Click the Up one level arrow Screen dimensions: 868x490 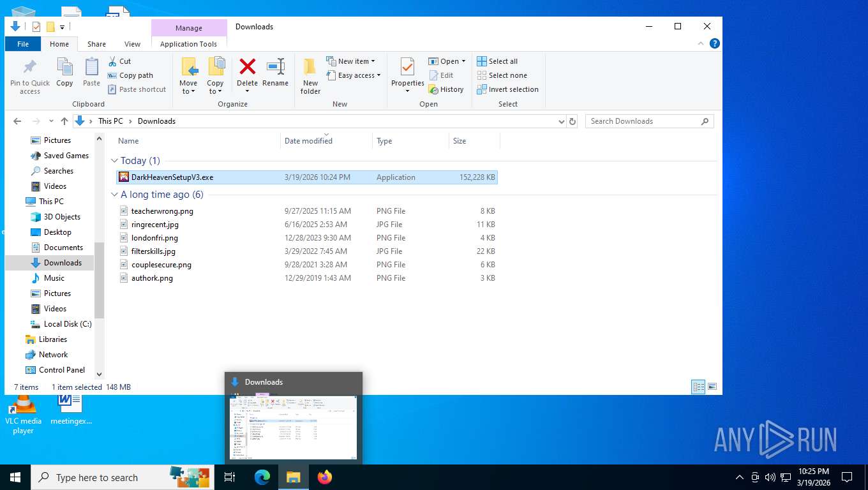point(64,121)
